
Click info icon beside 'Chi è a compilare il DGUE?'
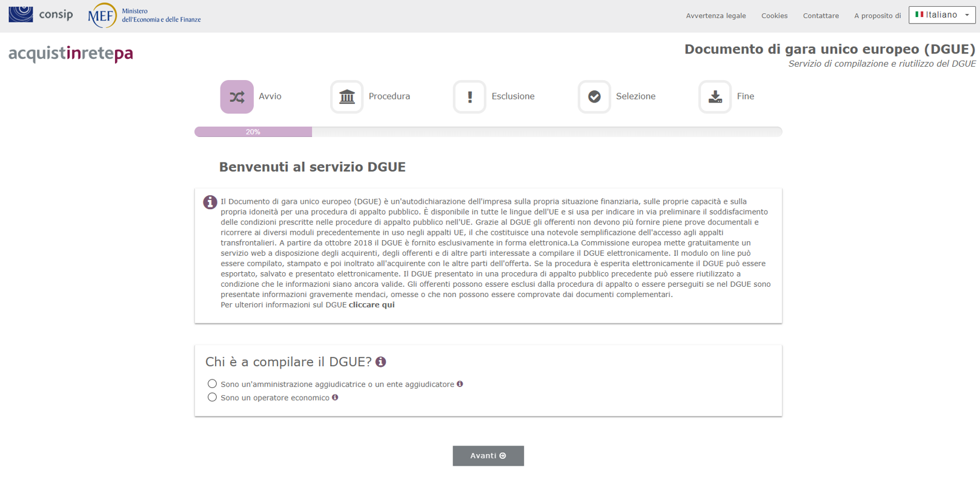pos(381,362)
